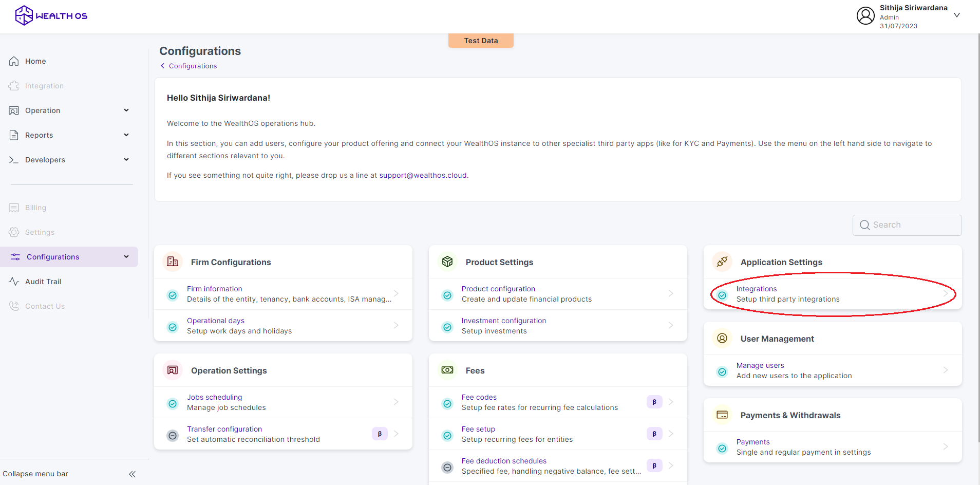Open Fee deduction schedules link
This screenshot has width=980, height=485.
pyautogui.click(x=504, y=461)
